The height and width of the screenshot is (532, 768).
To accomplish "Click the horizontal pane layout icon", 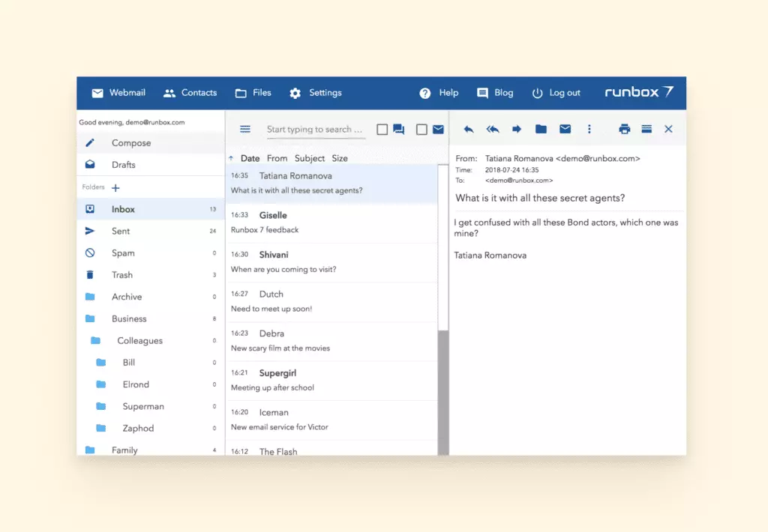I will [646, 129].
